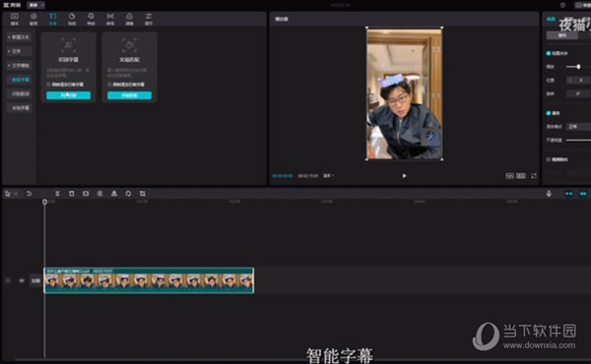This screenshot has width=591, height=364.
Task: Switch to the Picture tab in the properties panel
Action: (x=551, y=20)
